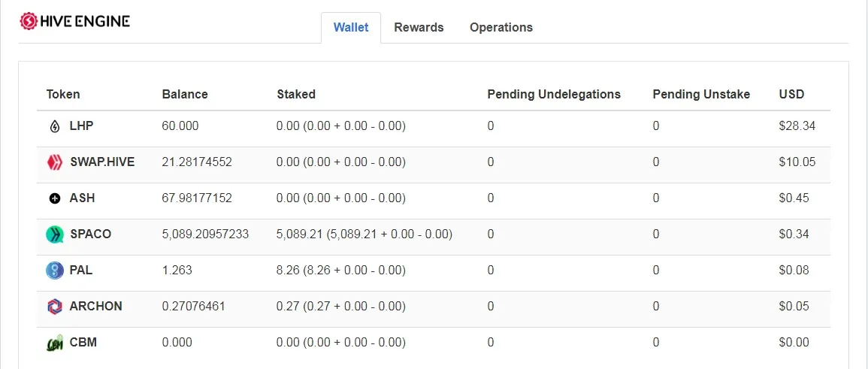Select the SPACO token name
868x369 pixels.
(x=90, y=234)
